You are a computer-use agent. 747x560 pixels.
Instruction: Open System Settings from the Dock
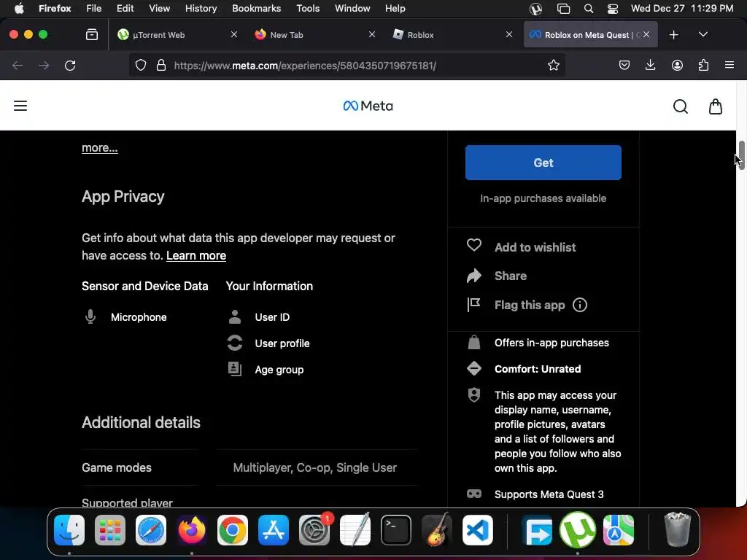pos(314,530)
